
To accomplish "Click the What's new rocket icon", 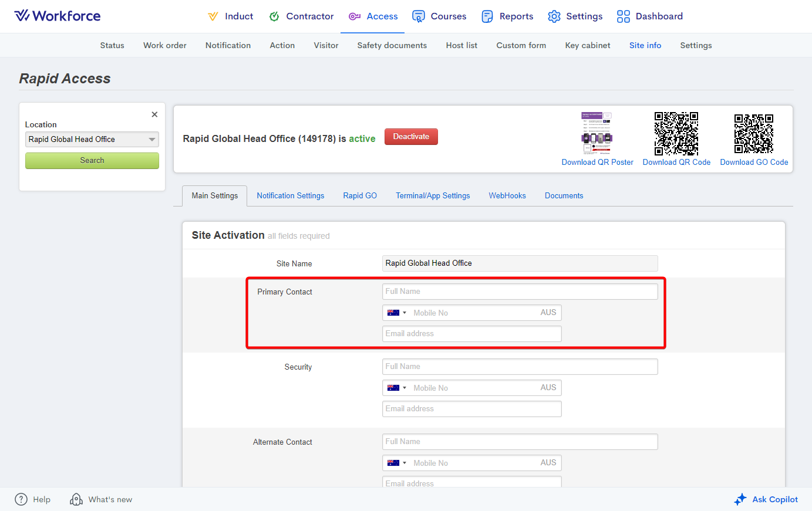I will (x=76, y=499).
